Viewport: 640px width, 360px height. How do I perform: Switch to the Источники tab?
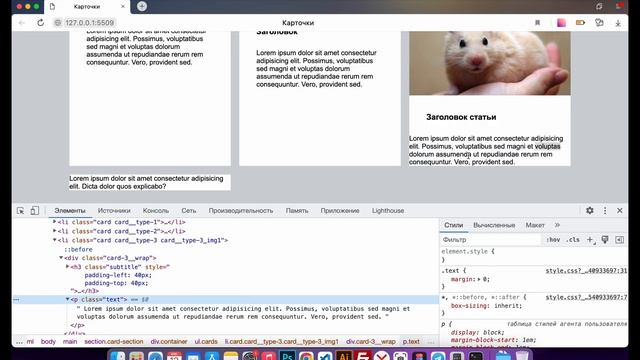tap(114, 211)
